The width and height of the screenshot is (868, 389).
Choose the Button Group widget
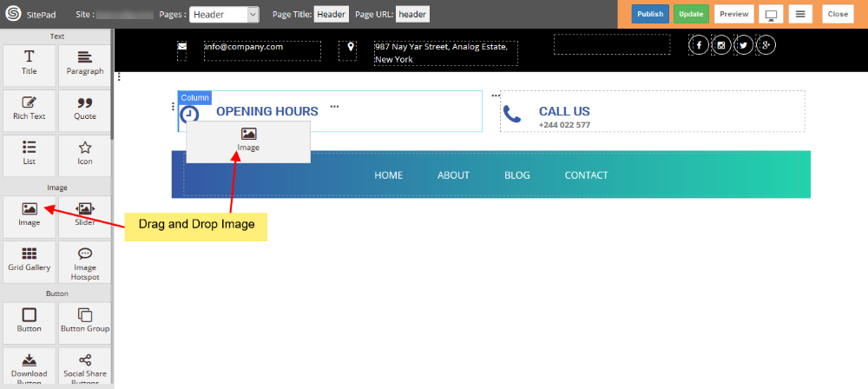click(x=84, y=320)
